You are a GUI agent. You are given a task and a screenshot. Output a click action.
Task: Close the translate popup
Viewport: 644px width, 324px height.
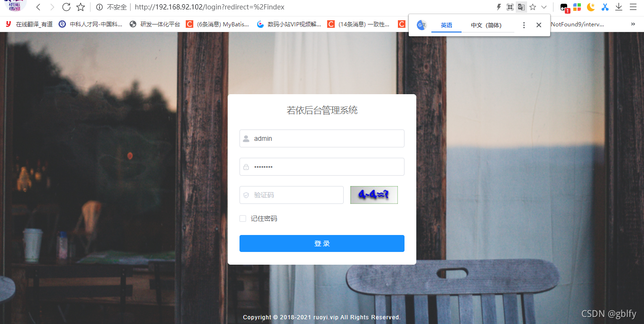(x=539, y=25)
